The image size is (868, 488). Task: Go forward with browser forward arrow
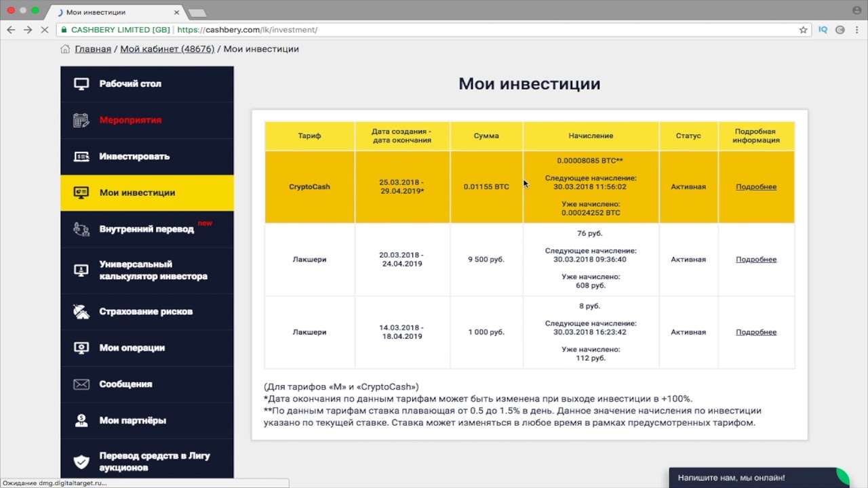click(28, 30)
